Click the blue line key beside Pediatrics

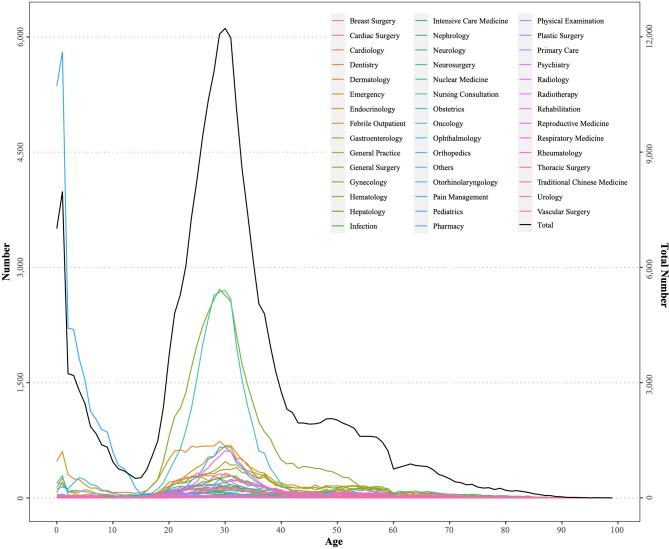coord(422,212)
